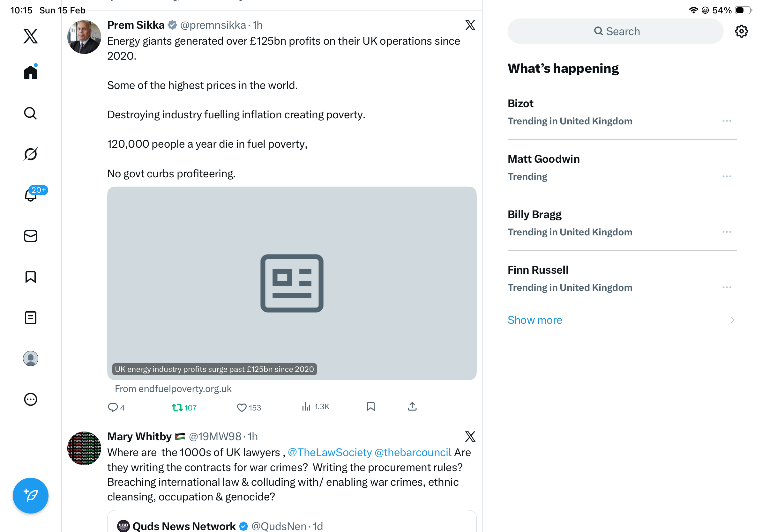Open the X logo at sidebar top
The height and width of the screenshot is (532, 762).
(x=31, y=36)
